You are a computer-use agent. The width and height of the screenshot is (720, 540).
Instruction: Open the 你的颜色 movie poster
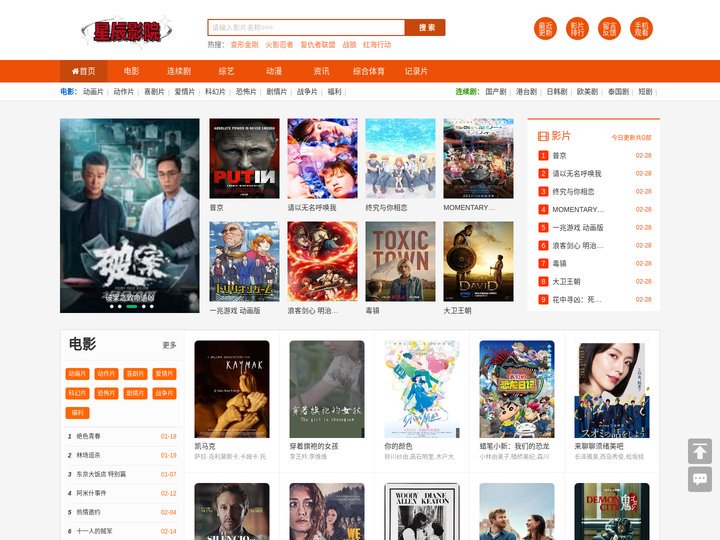[422, 389]
